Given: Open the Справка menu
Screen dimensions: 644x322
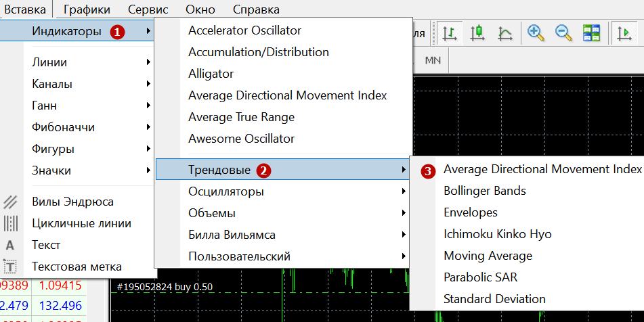Looking at the screenshot, I should coord(256,9).
